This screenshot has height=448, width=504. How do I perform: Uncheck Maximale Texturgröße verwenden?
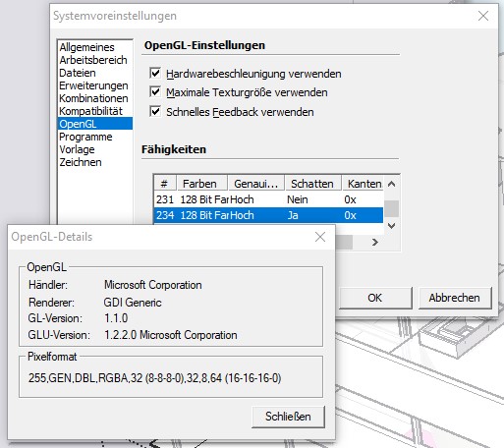click(155, 91)
